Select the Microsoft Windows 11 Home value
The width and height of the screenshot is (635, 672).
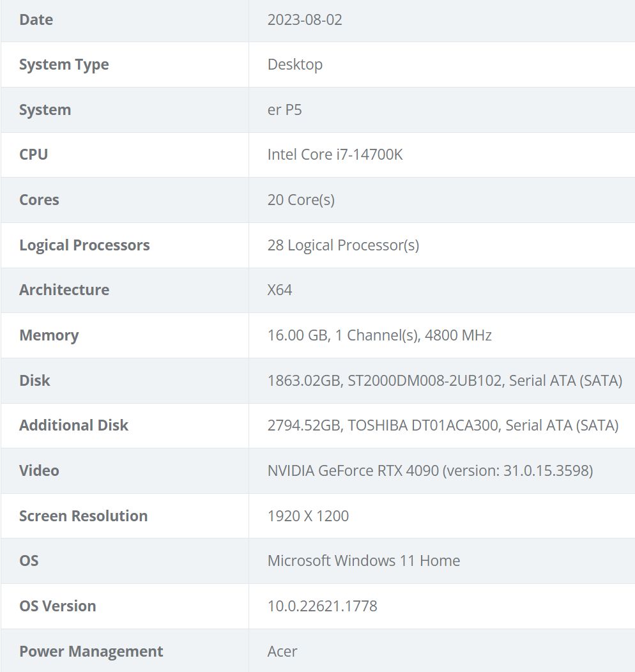click(363, 561)
